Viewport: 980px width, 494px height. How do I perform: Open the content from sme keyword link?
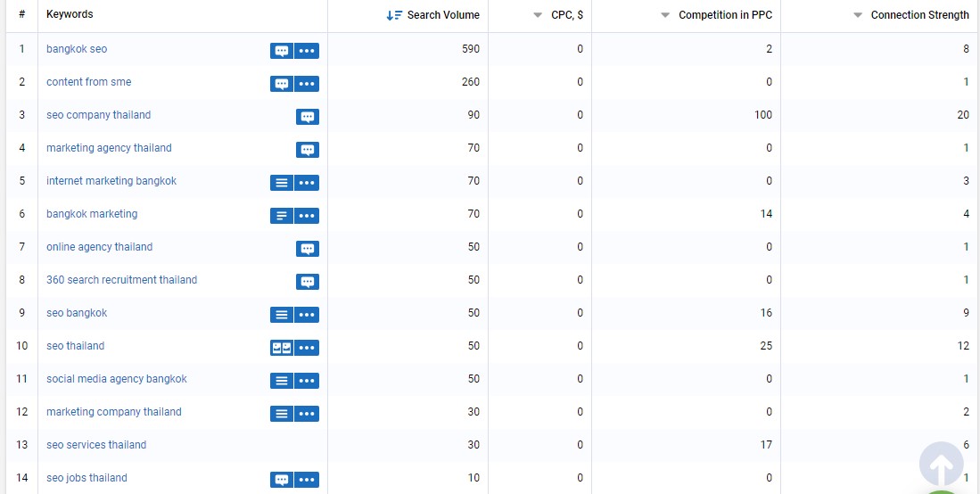[89, 82]
